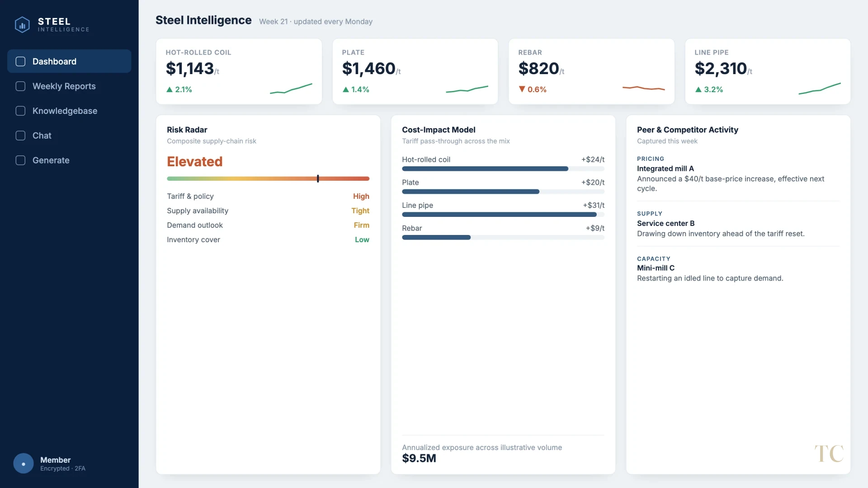
Task: Click the +$24/t hot-rolled coil value
Action: point(593,160)
